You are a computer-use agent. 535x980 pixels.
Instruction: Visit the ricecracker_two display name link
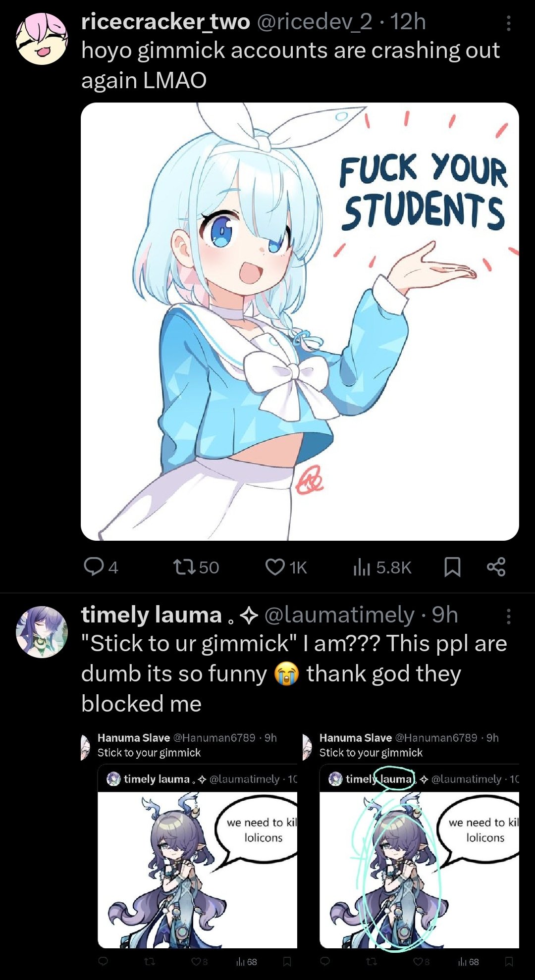coord(165,22)
